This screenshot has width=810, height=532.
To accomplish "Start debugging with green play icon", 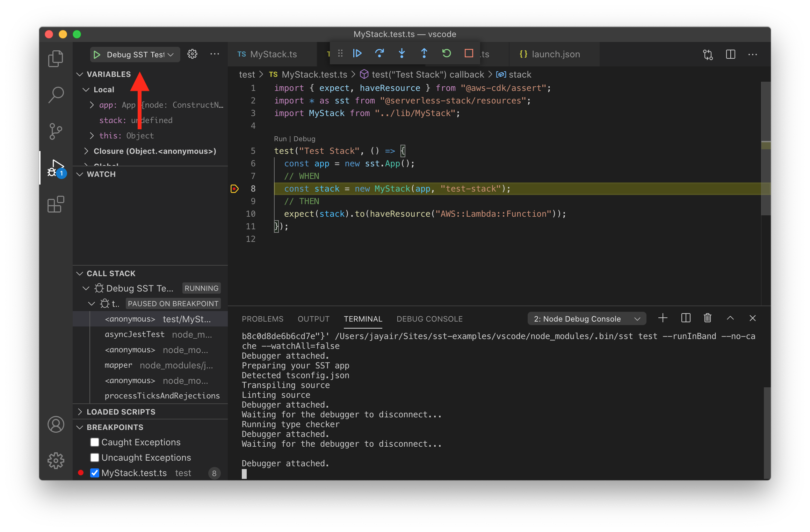I will pos(97,55).
